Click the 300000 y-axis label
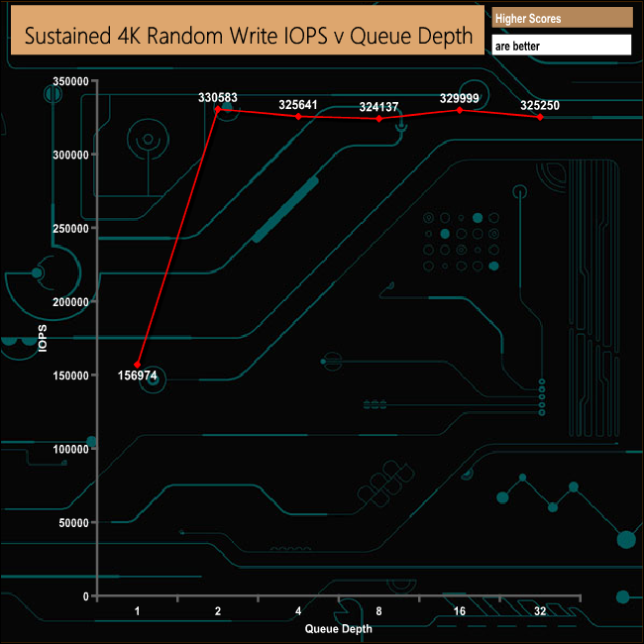 [x=70, y=155]
